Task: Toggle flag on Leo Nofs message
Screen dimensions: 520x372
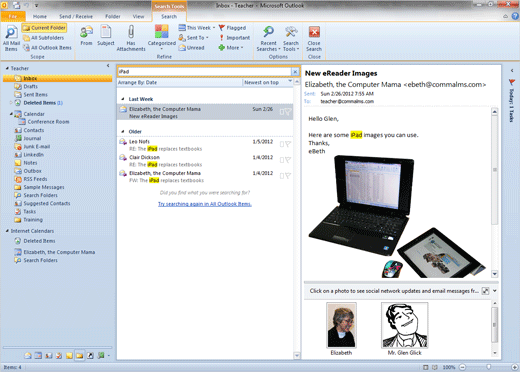Action: pos(288,144)
